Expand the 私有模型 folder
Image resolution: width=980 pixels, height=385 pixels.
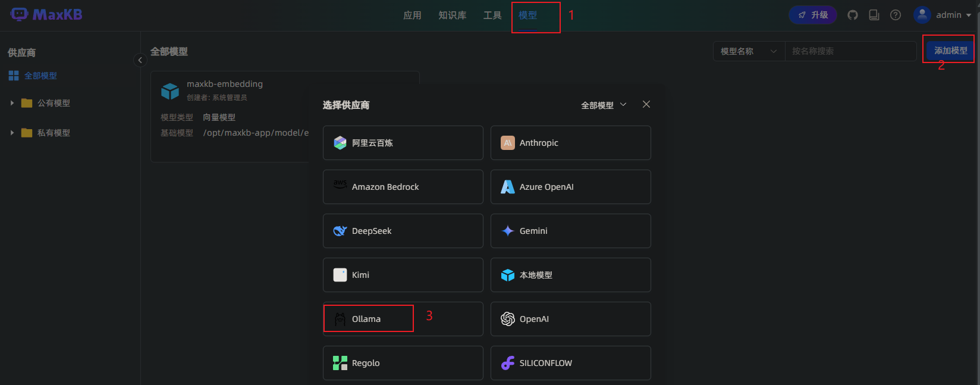click(x=12, y=133)
